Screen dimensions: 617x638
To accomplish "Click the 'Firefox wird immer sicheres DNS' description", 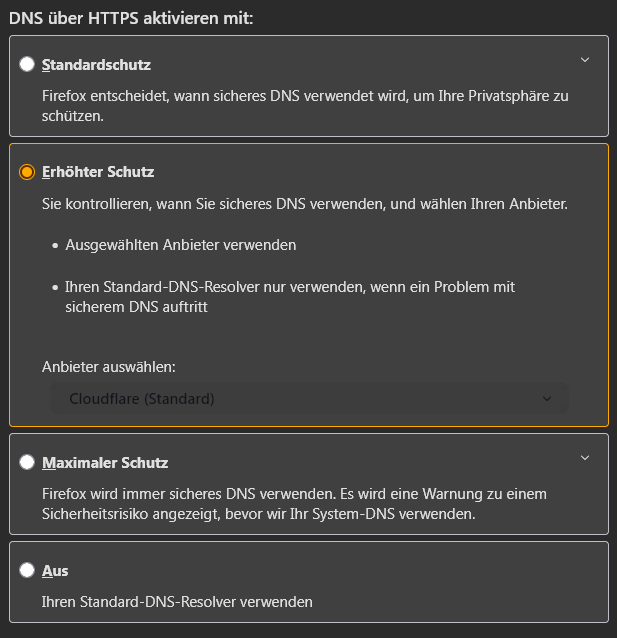I will coord(294,504).
